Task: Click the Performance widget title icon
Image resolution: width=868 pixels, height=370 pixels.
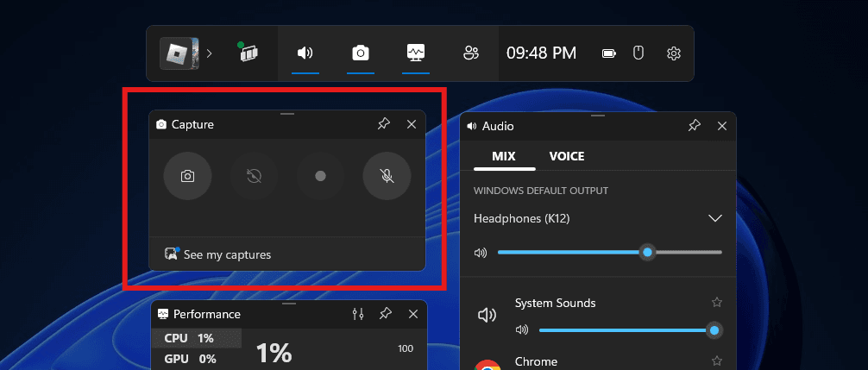Action: click(x=163, y=314)
